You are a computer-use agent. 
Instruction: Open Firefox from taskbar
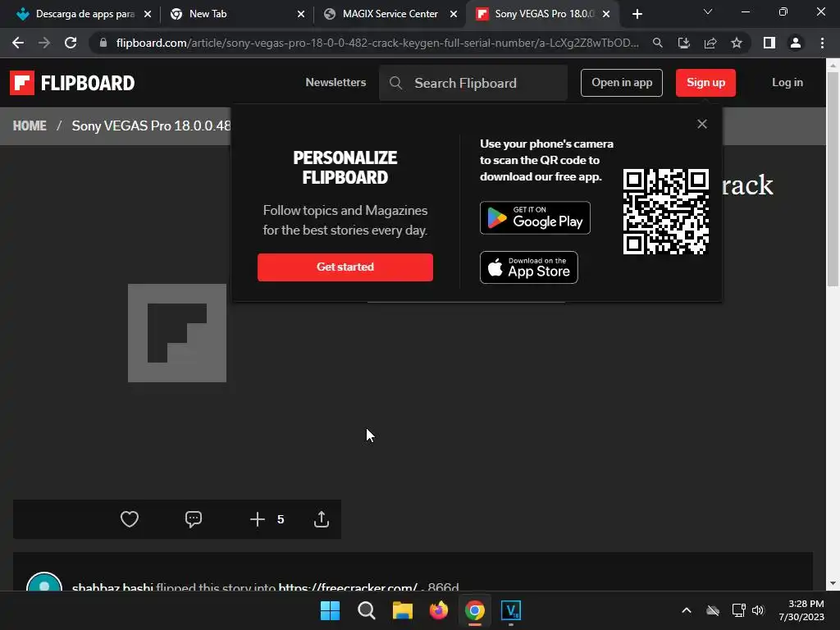pos(439,610)
